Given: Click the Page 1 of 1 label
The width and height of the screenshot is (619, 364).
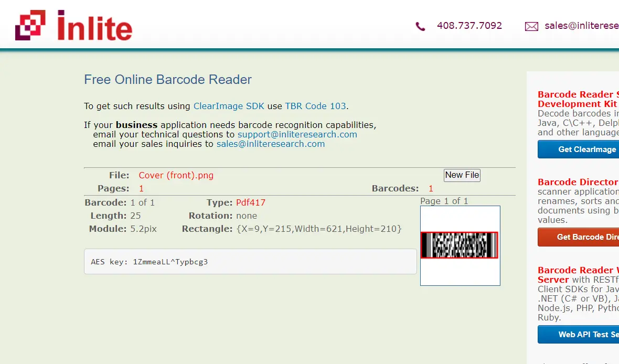Looking at the screenshot, I should coord(444,201).
